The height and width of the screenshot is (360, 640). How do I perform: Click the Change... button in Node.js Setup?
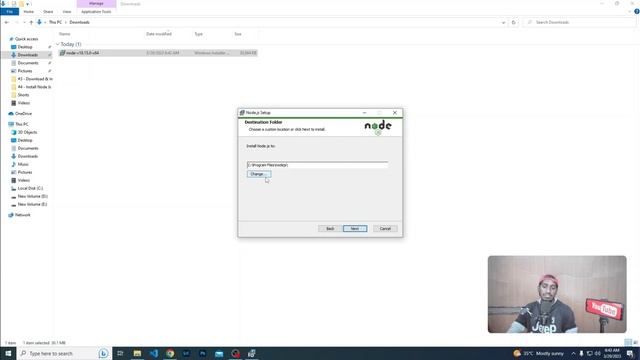click(259, 174)
